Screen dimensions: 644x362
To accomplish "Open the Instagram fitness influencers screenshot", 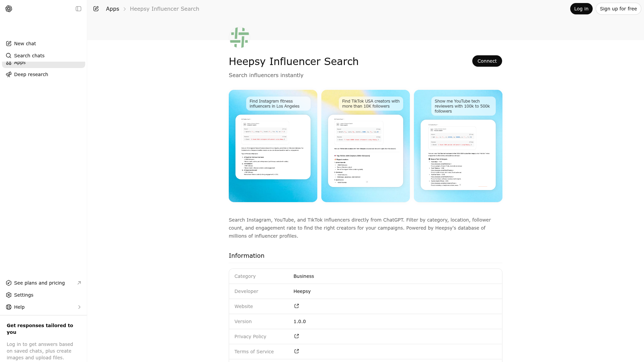I will 273,146.
